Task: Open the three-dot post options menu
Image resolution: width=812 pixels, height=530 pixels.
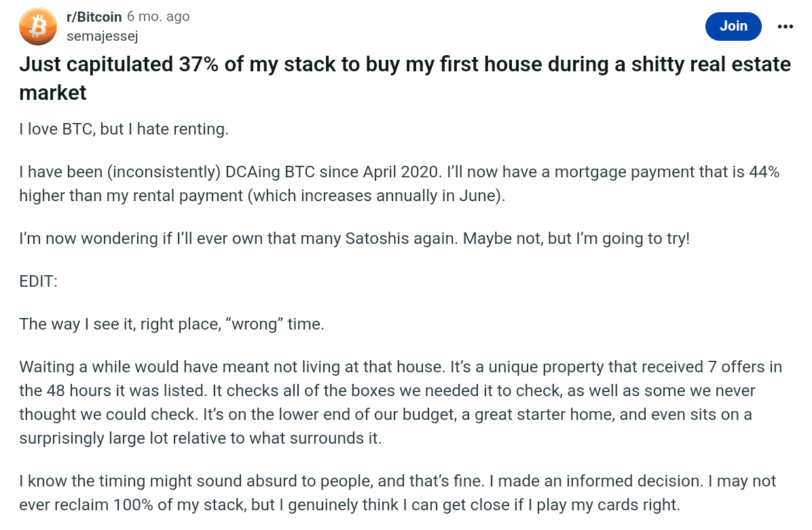Action: (x=785, y=26)
